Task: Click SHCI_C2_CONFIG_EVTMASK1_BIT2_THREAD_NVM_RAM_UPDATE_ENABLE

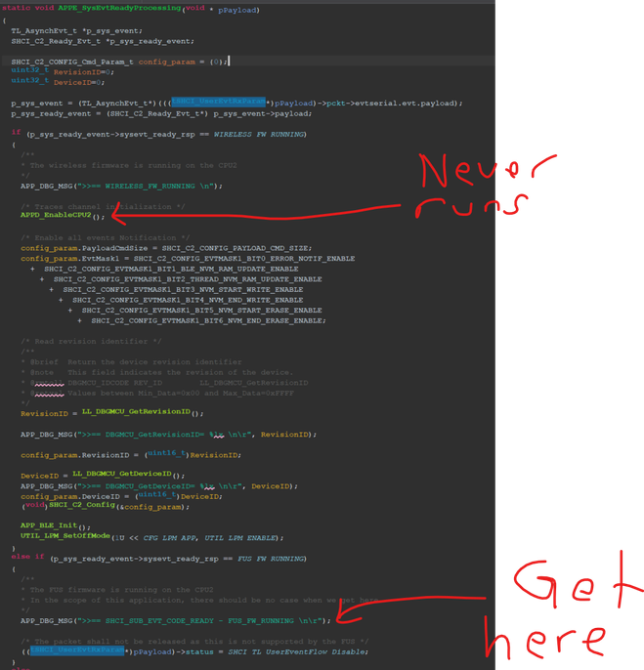Action: pos(188,279)
